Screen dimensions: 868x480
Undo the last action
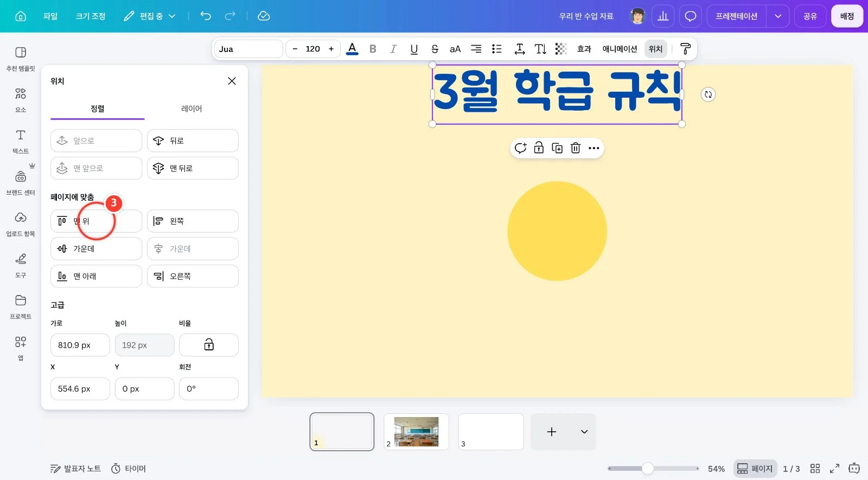(x=206, y=16)
